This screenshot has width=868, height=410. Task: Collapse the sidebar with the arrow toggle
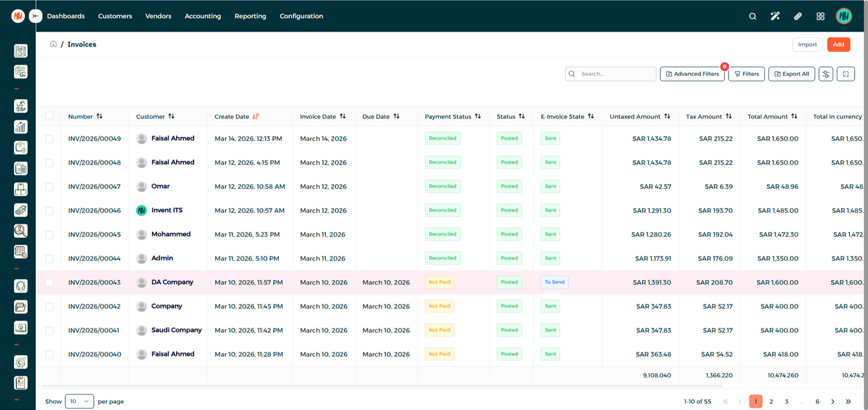[x=36, y=16]
